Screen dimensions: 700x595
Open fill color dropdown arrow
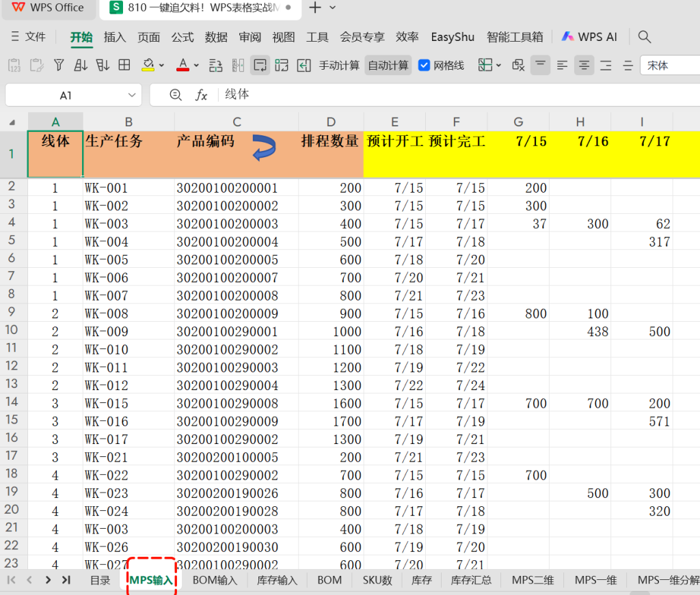click(161, 66)
